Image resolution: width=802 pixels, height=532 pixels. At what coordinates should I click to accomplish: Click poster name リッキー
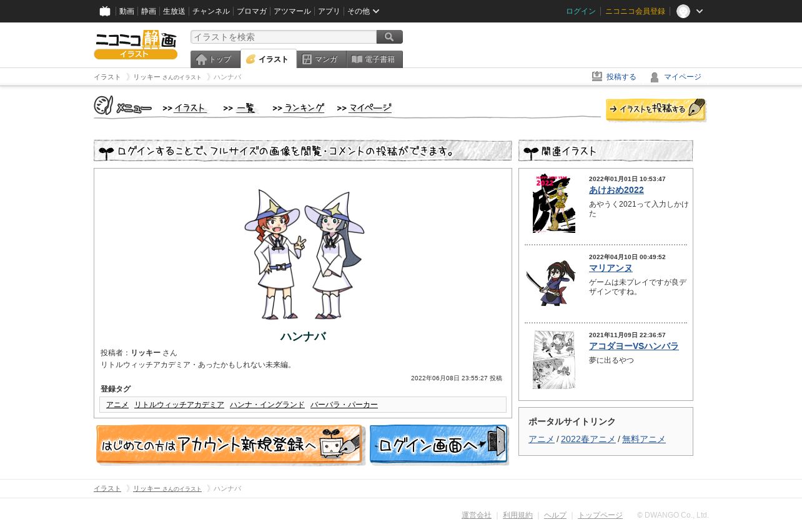tap(146, 353)
